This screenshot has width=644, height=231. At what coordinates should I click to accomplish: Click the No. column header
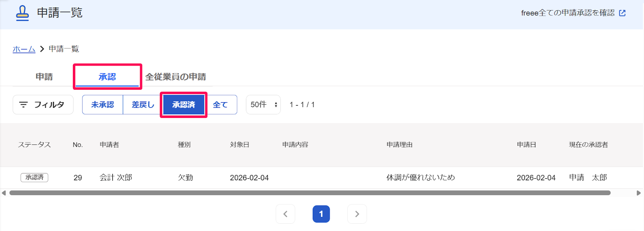coord(78,144)
